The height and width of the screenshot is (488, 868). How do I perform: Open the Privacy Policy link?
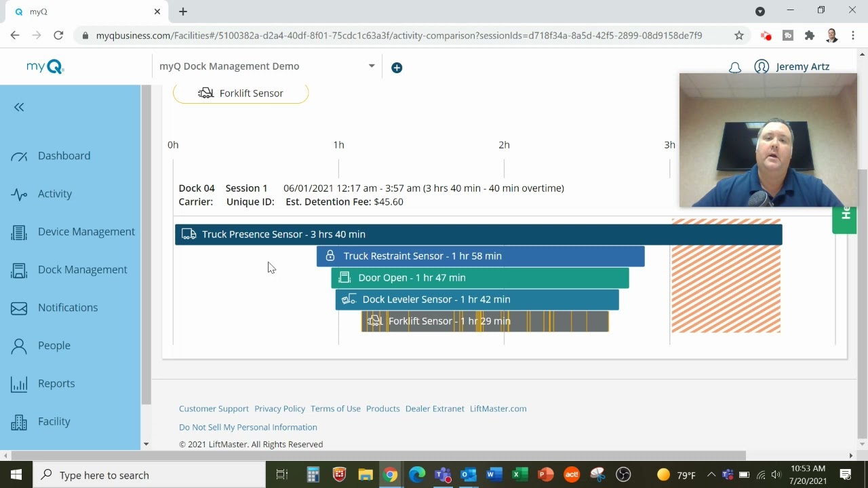[x=279, y=409]
